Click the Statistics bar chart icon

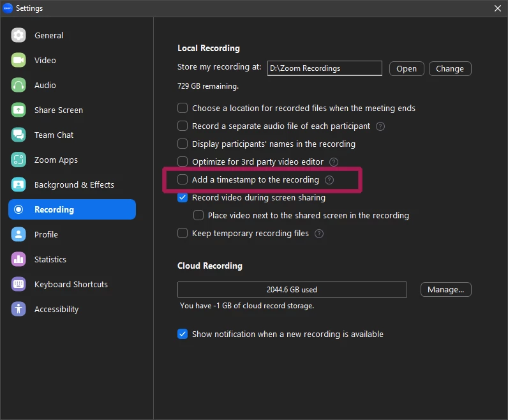click(x=19, y=259)
